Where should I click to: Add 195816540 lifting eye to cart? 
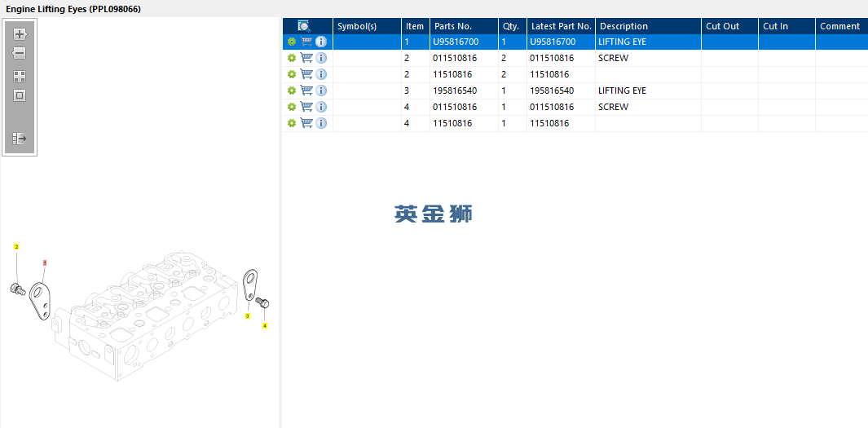[306, 90]
